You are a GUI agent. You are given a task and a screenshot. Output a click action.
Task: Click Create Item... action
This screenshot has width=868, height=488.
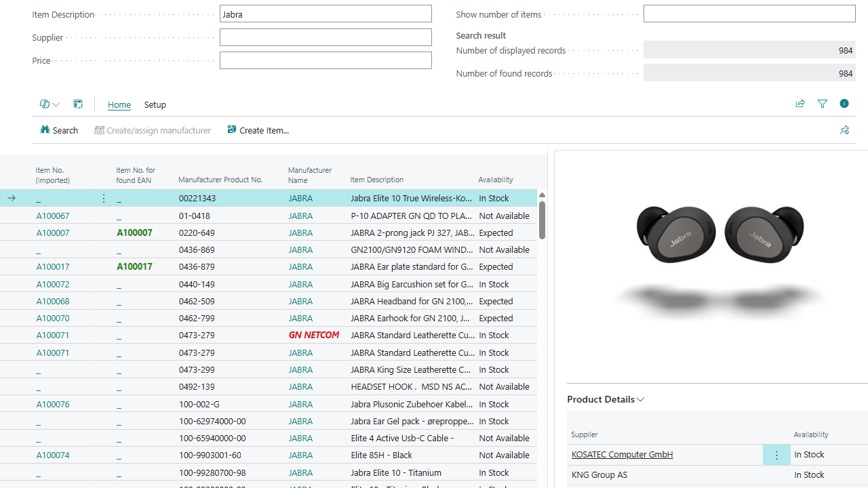(258, 130)
